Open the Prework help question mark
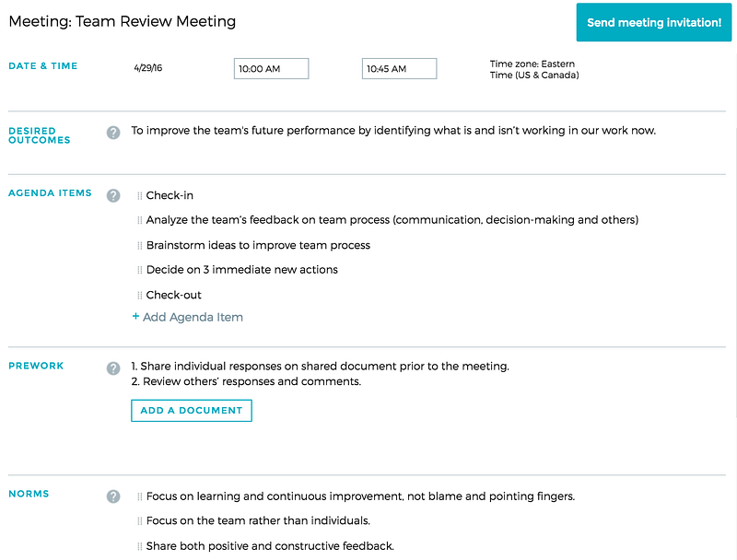Viewport: 737px width, 560px height. pos(113,368)
